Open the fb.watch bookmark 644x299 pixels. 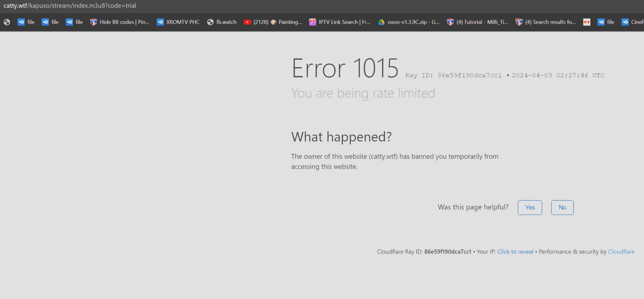click(222, 22)
